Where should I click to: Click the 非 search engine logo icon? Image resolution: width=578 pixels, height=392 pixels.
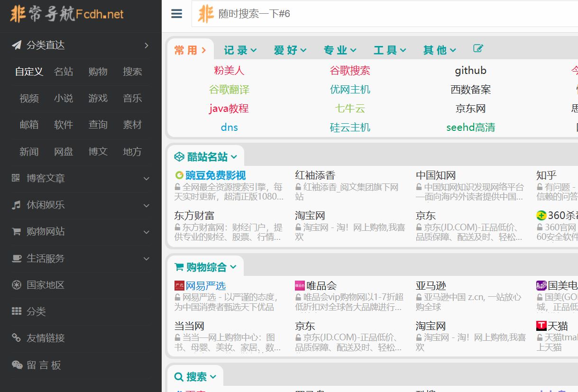pos(206,14)
